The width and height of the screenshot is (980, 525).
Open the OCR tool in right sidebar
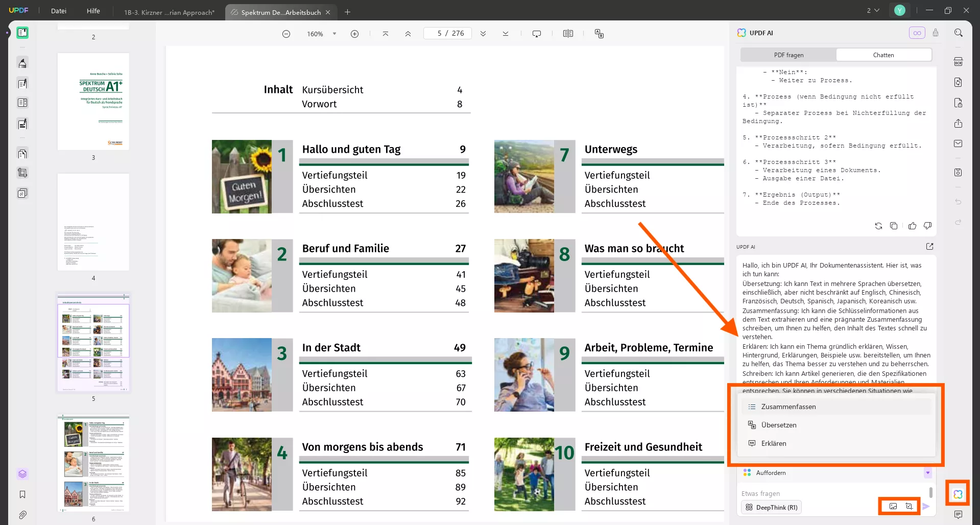pos(958,62)
